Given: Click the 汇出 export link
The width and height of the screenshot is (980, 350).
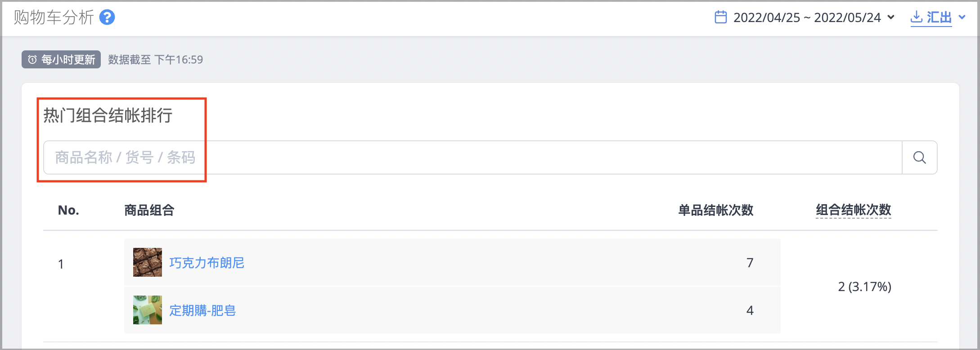Looking at the screenshot, I should click(939, 18).
